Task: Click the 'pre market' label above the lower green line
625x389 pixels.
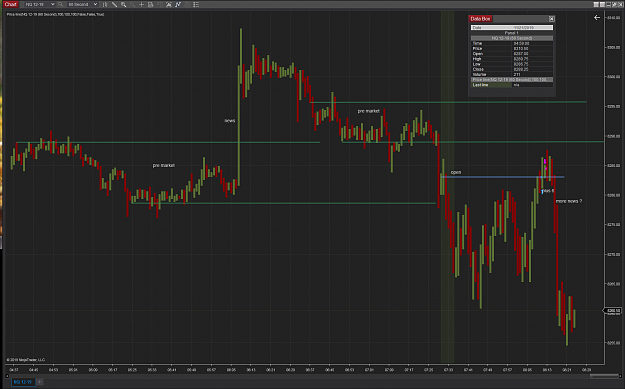Action: 163,165
